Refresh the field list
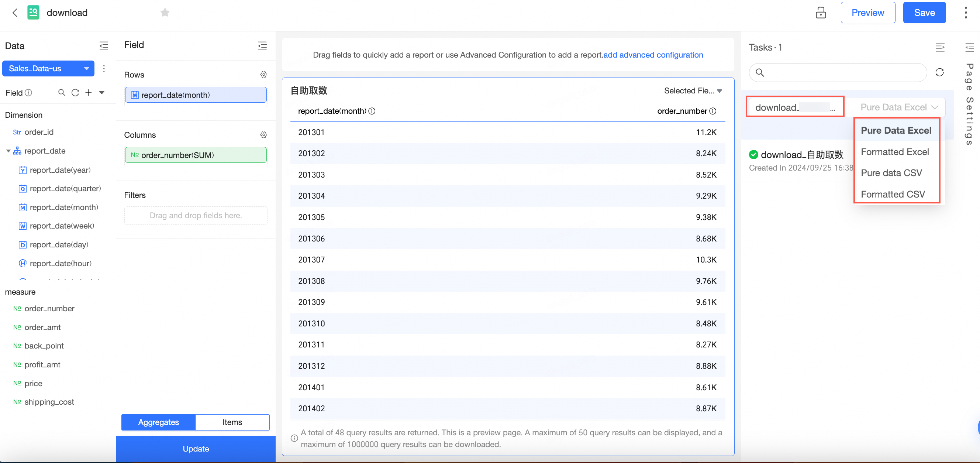 [x=75, y=93]
